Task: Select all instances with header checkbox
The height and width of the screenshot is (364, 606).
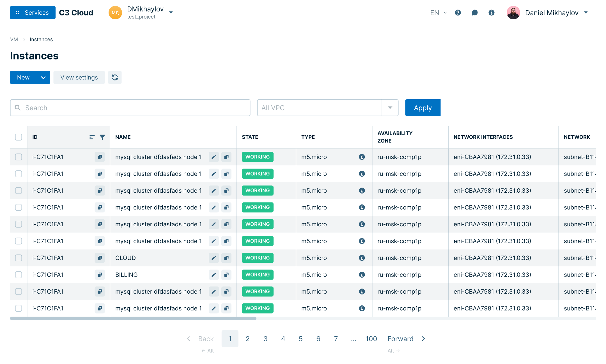Action: tap(19, 137)
